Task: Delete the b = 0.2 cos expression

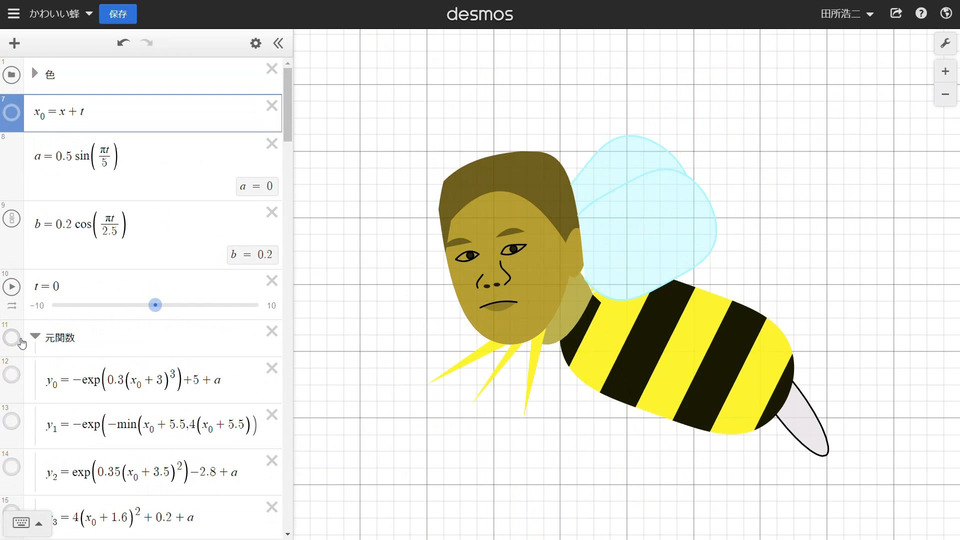Action: tap(272, 212)
